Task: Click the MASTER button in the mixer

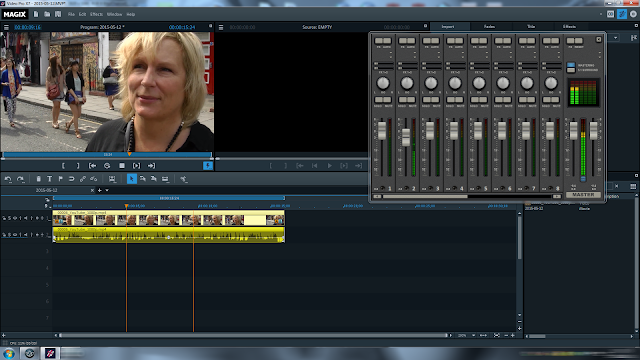Action: tap(583, 195)
